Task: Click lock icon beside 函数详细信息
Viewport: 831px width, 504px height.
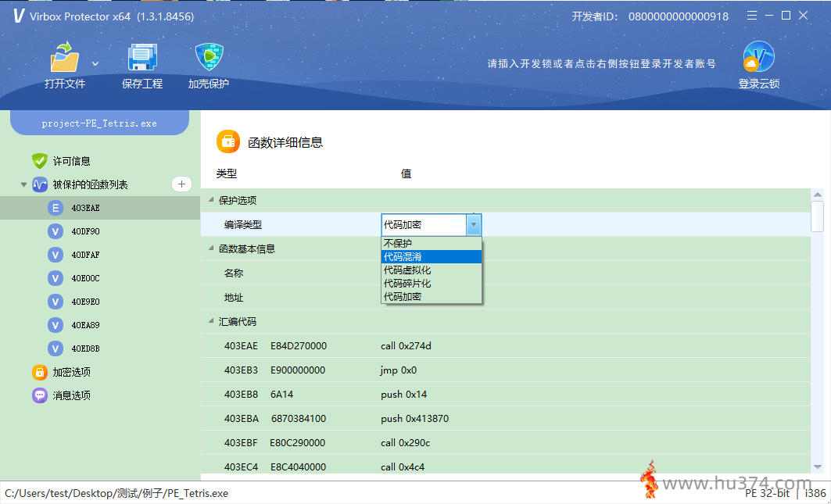Action: pos(228,142)
